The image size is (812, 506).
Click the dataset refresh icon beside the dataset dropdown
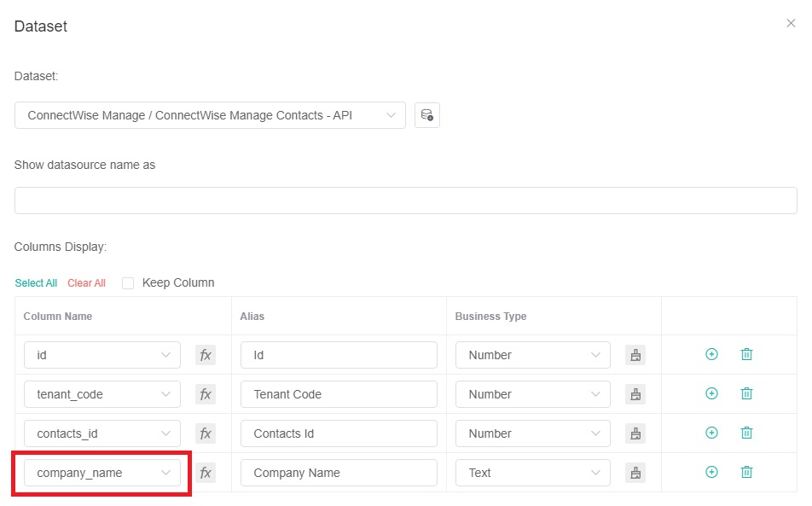pos(426,114)
